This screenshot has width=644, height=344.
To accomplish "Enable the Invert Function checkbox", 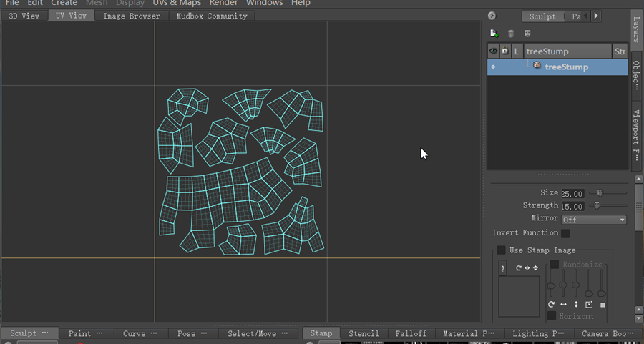I will point(565,233).
